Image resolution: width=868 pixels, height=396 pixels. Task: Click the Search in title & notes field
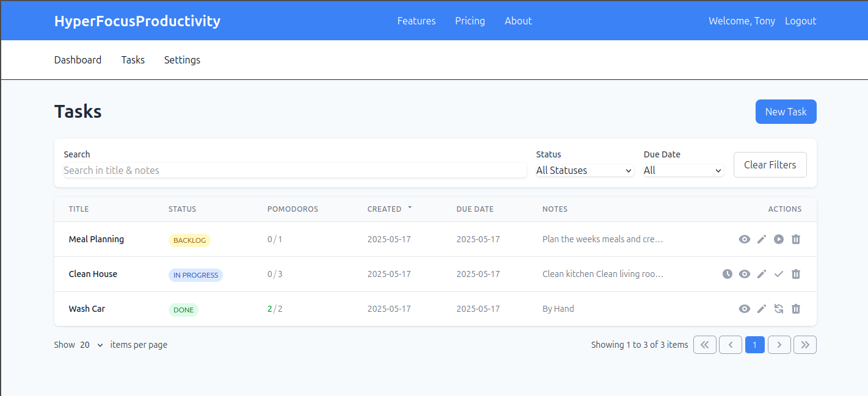point(295,170)
